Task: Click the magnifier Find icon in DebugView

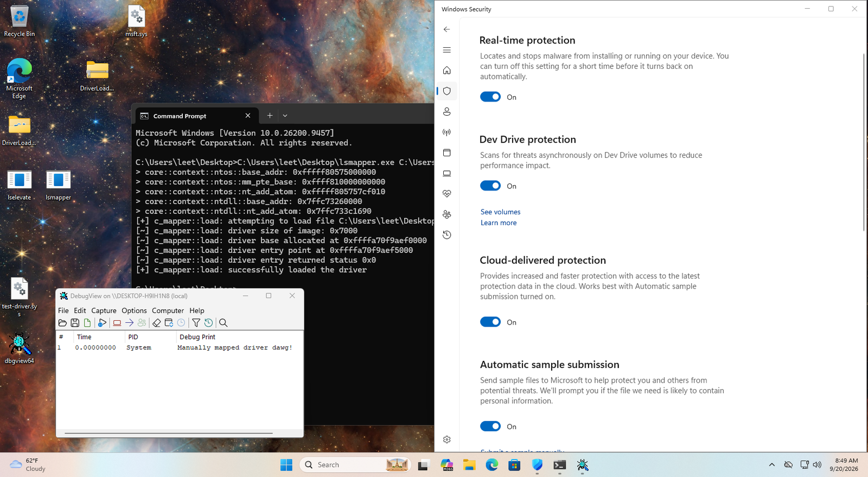Action: pos(223,323)
